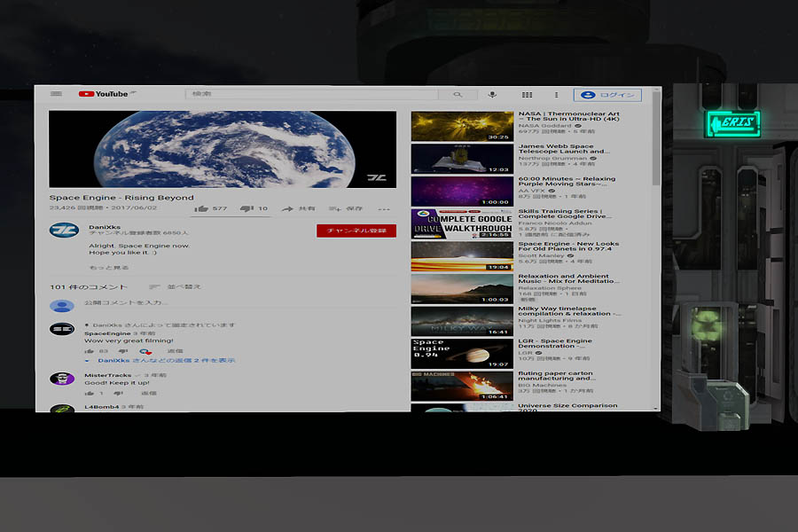Open SpaceEngine commenter name link

[x=107, y=333]
